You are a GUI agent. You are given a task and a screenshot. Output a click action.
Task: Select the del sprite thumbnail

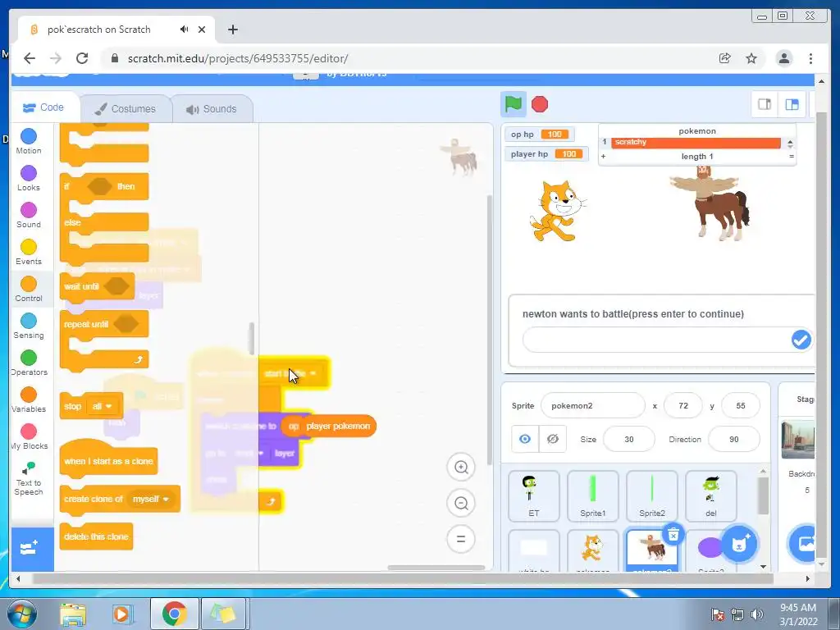pyautogui.click(x=711, y=496)
